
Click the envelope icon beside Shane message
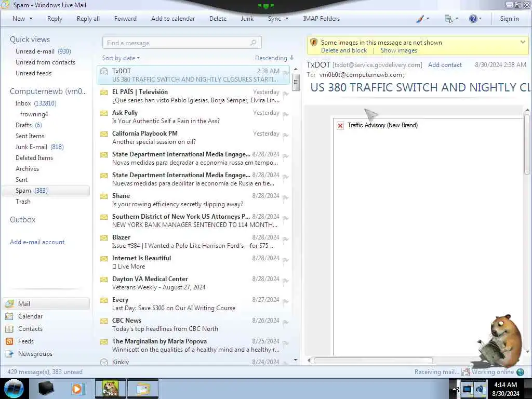[104, 196]
